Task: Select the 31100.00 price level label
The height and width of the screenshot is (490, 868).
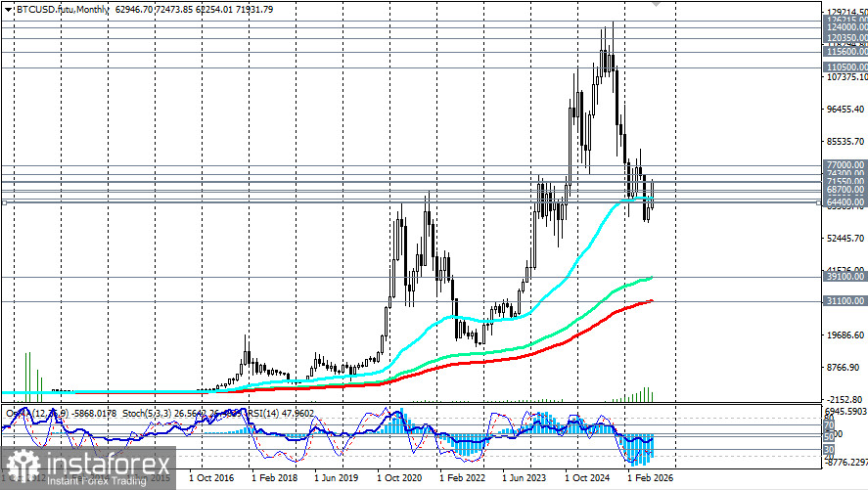Action: 845,301
